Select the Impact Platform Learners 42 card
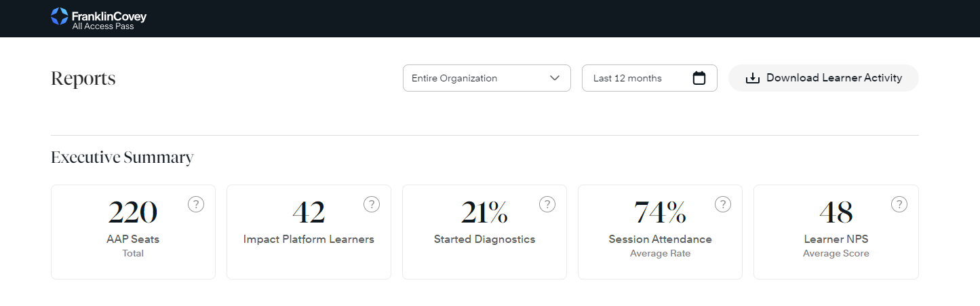Screen dimensions: 980x306 click(x=309, y=232)
